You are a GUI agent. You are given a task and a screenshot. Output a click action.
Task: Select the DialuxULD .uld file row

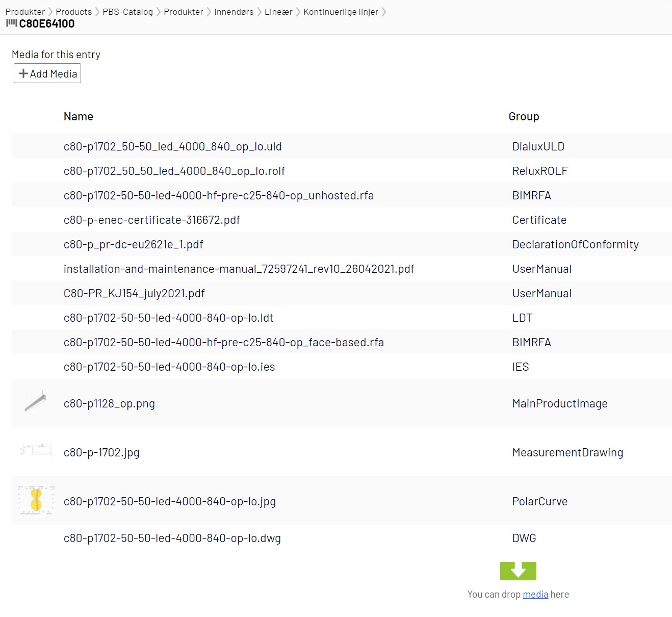pos(172,146)
